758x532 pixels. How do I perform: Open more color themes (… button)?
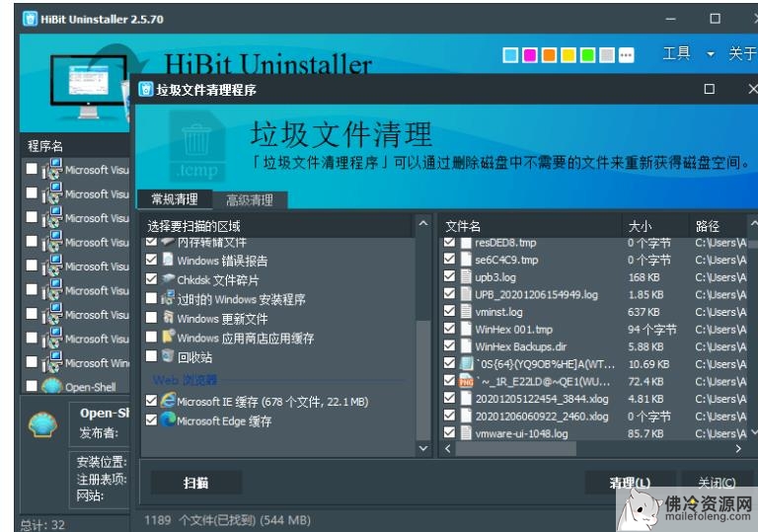coord(627,55)
